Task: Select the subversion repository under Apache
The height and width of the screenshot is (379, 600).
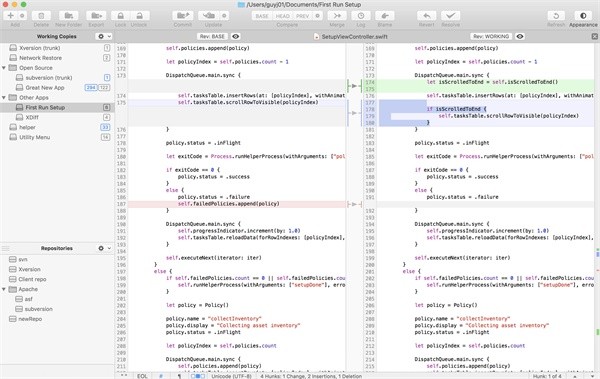Action: pyautogui.click(x=57, y=309)
